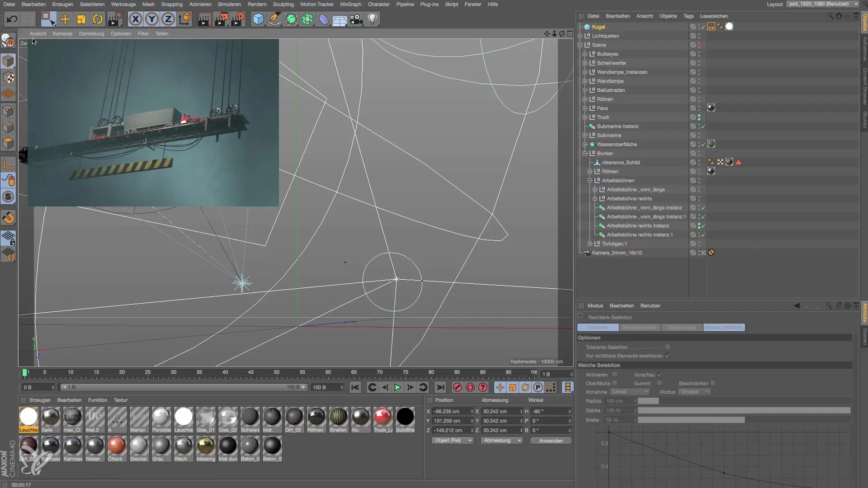Open the Abmessung dropdown
Image resolution: width=868 pixels, height=488 pixels.
click(x=502, y=441)
